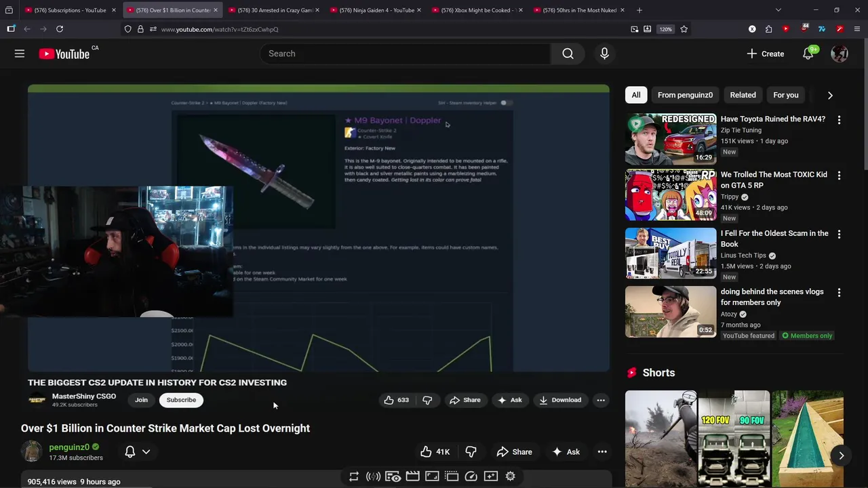The height and width of the screenshot is (488, 868).
Task: Switch to the Ninja Gaiden 4 tab
Action: [377, 10]
